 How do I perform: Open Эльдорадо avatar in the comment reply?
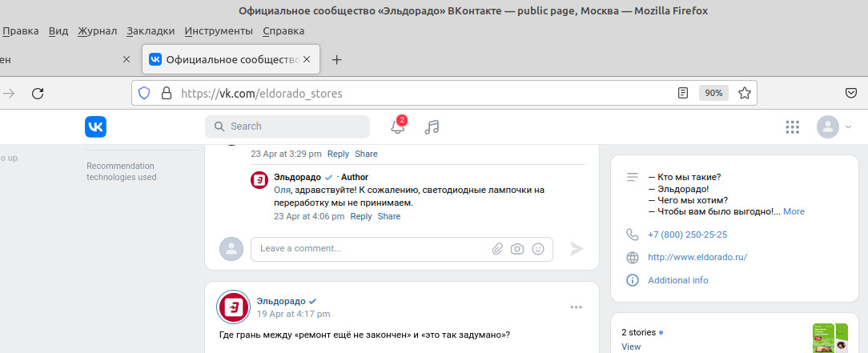[x=259, y=180]
